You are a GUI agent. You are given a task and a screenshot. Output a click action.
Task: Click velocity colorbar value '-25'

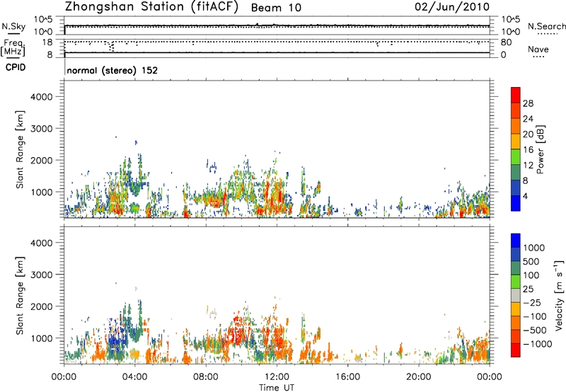pyautogui.click(x=532, y=302)
